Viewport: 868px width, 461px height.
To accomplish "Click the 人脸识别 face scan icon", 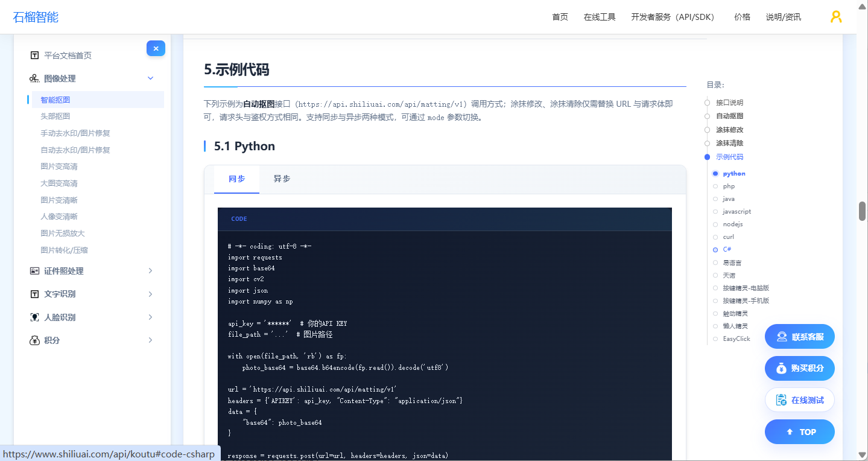I will [34, 317].
